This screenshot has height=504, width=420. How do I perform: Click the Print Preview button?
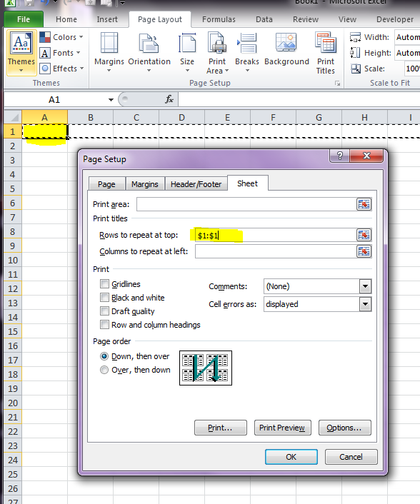[282, 428]
